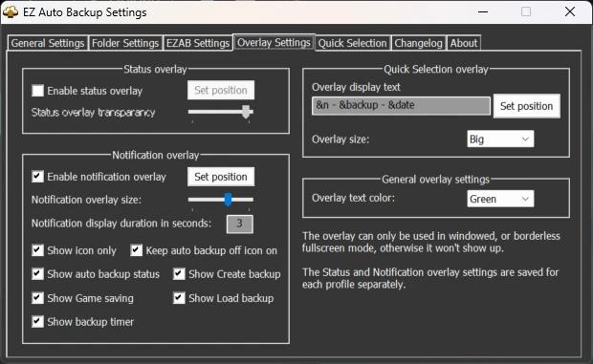Select the Overlay Settings tab
This screenshot has width=593, height=364.
[x=274, y=42]
